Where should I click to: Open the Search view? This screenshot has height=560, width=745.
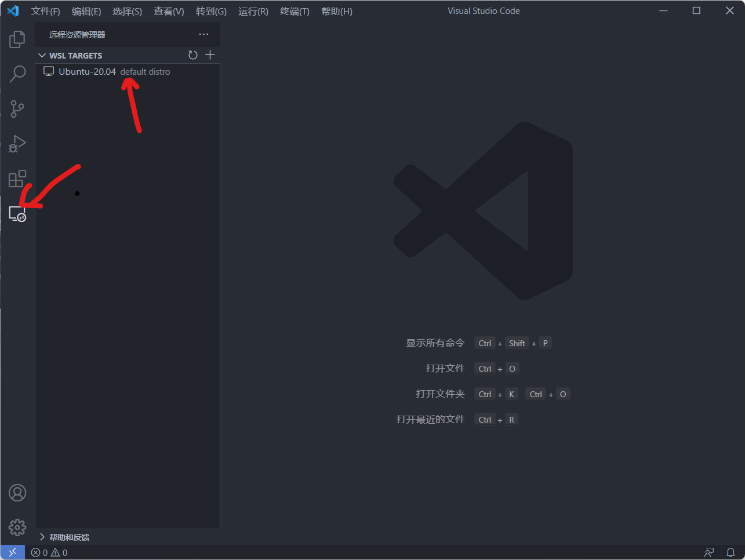pyautogui.click(x=17, y=74)
